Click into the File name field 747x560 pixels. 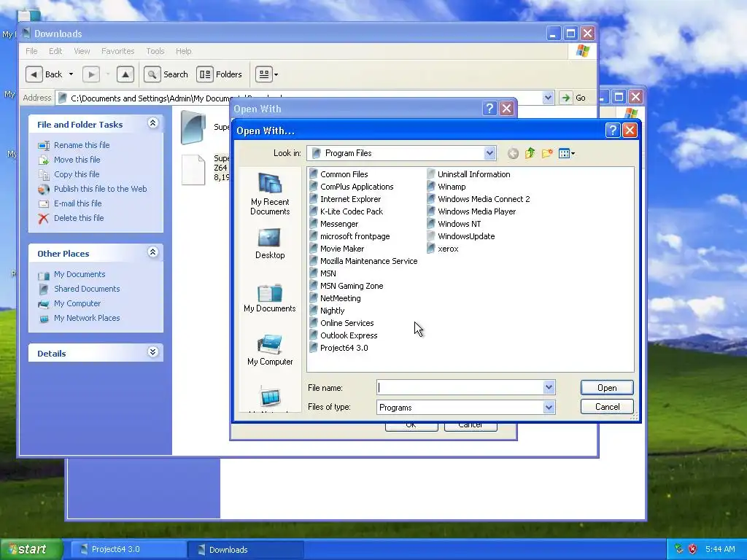460,387
